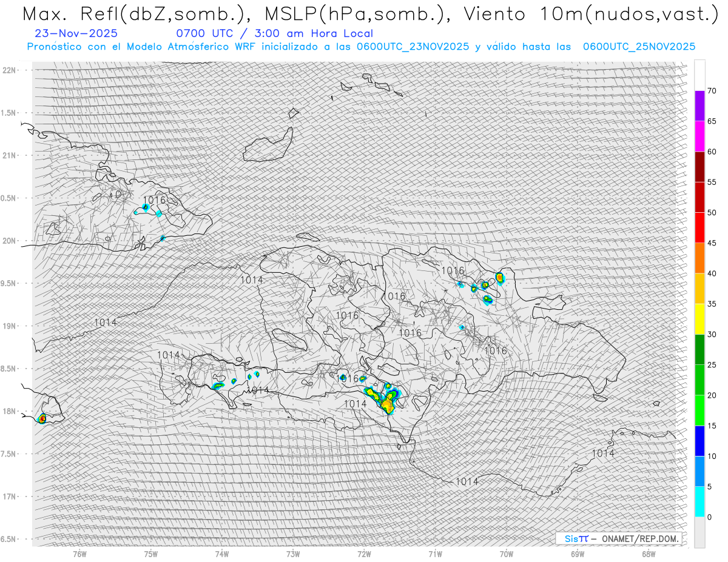Select the dark green 25-30 dBZ band
This screenshot has height=562, width=728.
[699, 349]
